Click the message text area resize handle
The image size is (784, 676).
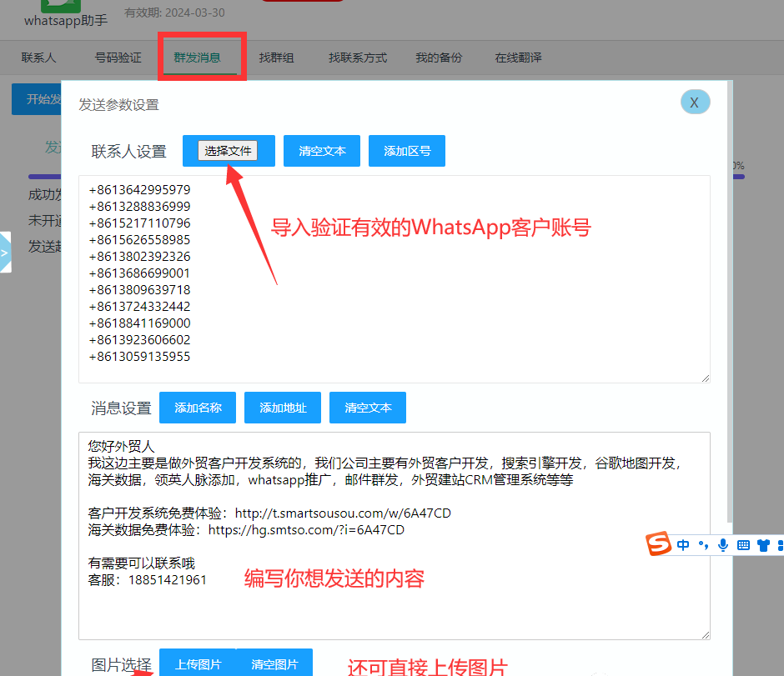click(705, 634)
